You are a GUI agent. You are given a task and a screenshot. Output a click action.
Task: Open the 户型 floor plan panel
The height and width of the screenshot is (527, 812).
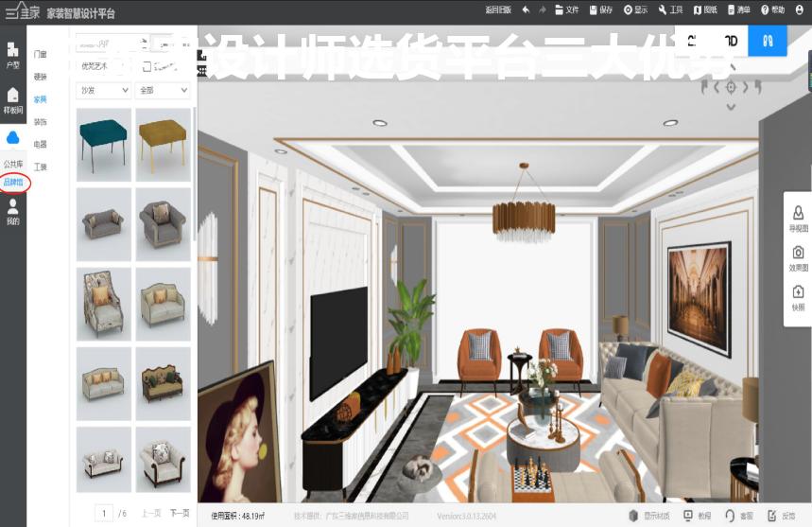click(x=13, y=56)
